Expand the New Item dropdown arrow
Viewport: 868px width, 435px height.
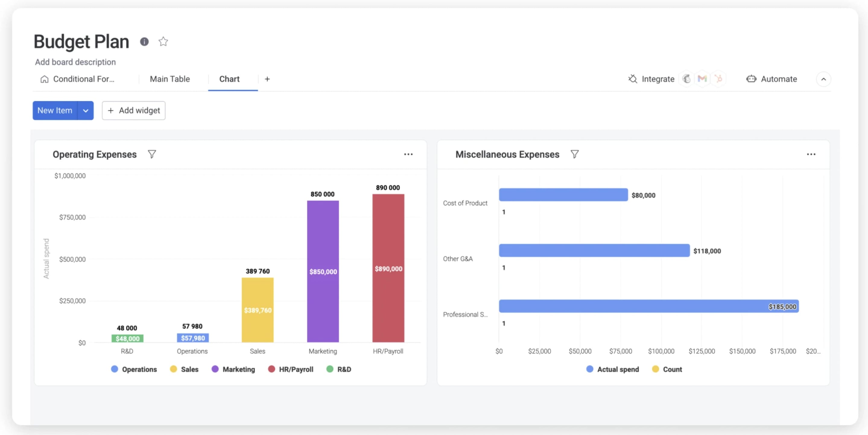[x=86, y=110]
